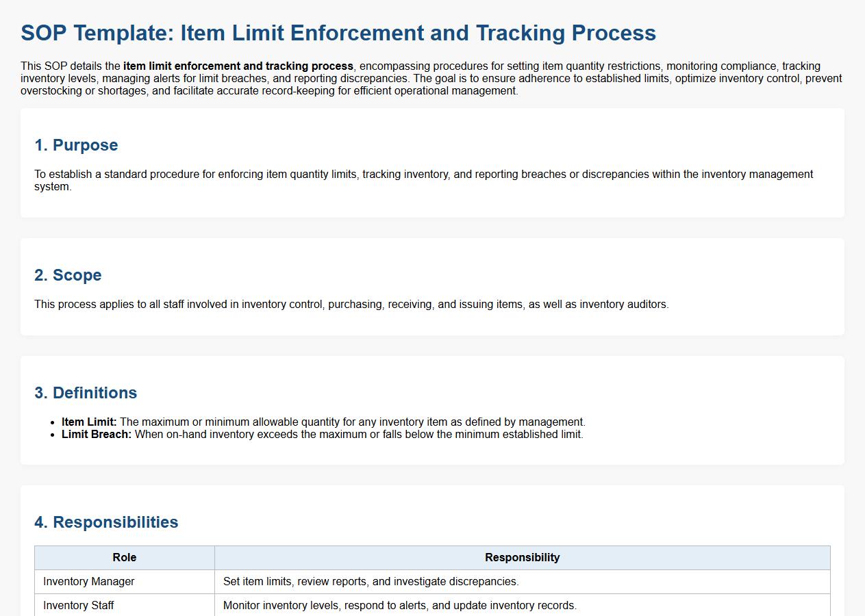Click the 'Responsibility' table column header
The image size is (865, 616).
522,558
